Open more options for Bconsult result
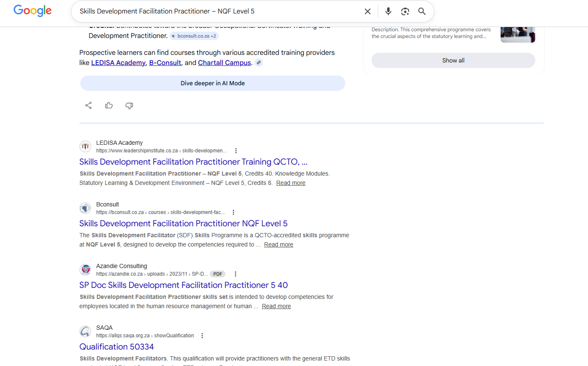588x366 pixels. tap(233, 212)
